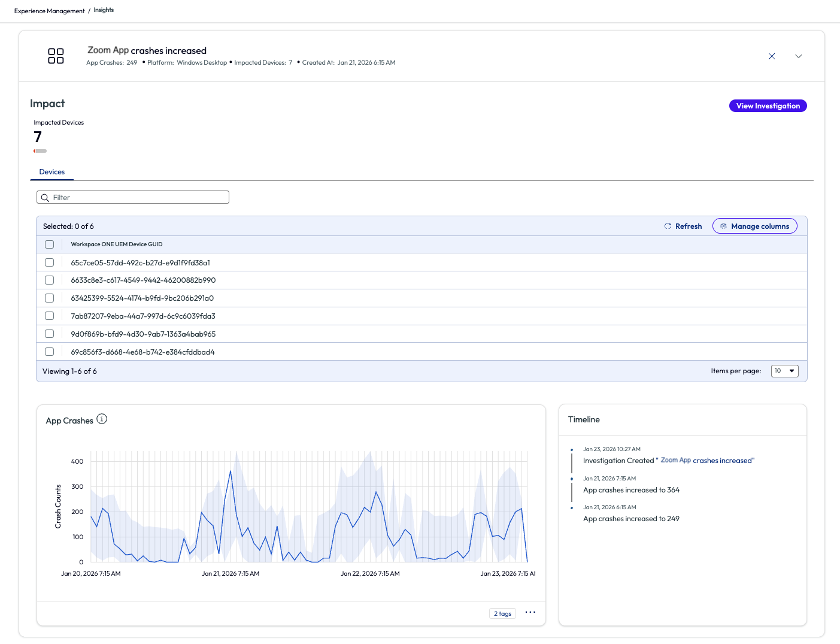Viewport: 840px width, 644px height.
Task: Click the Workspace ONE UEM Device GUID column header
Action: pyautogui.click(x=117, y=244)
